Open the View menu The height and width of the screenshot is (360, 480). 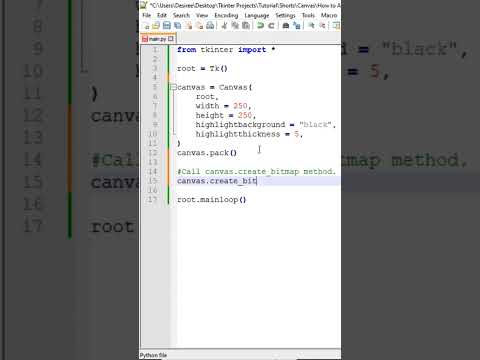[x=202, y=15]
